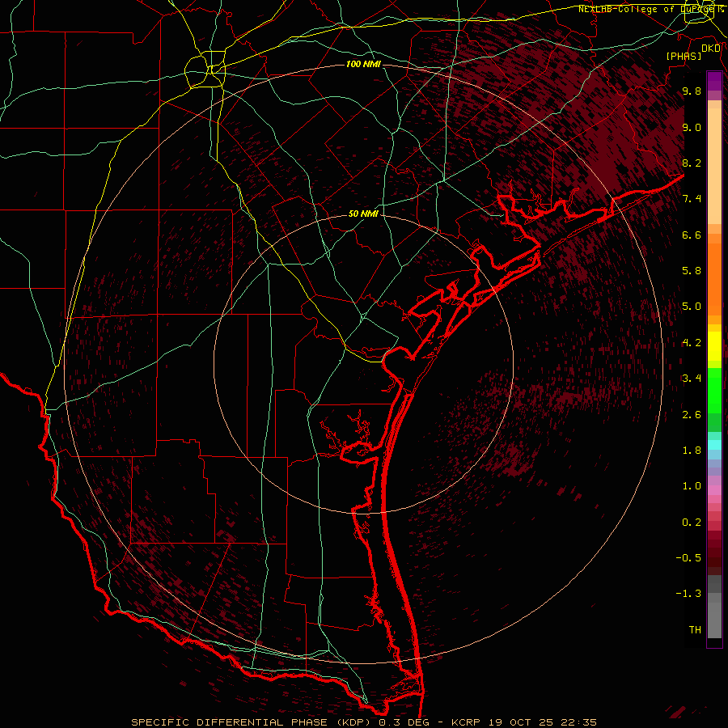This screenshot has height=728, width=728.
Task: Click the 9.8 value on color scale
Action: click(692, 91)
